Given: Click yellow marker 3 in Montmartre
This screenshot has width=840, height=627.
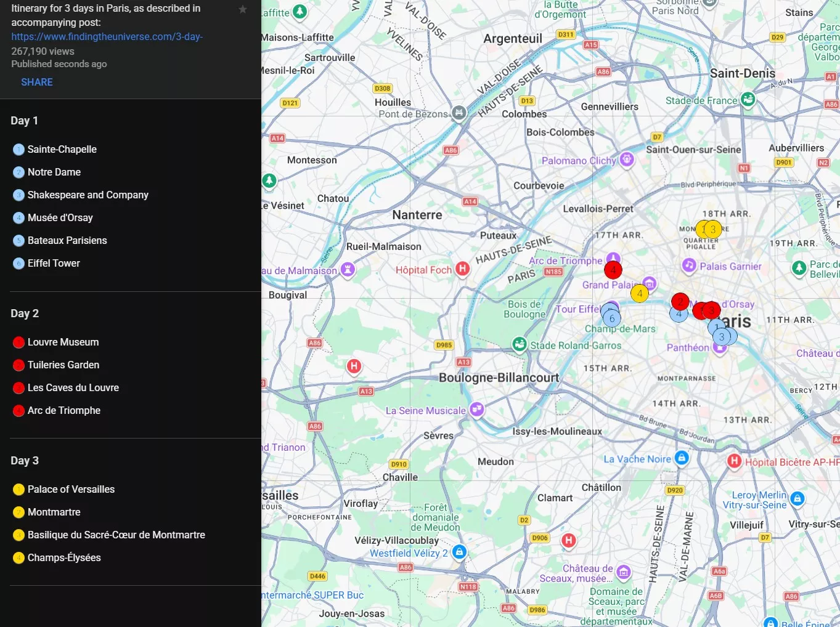Looking at the screenshot, I should click(x=713, y=229).
